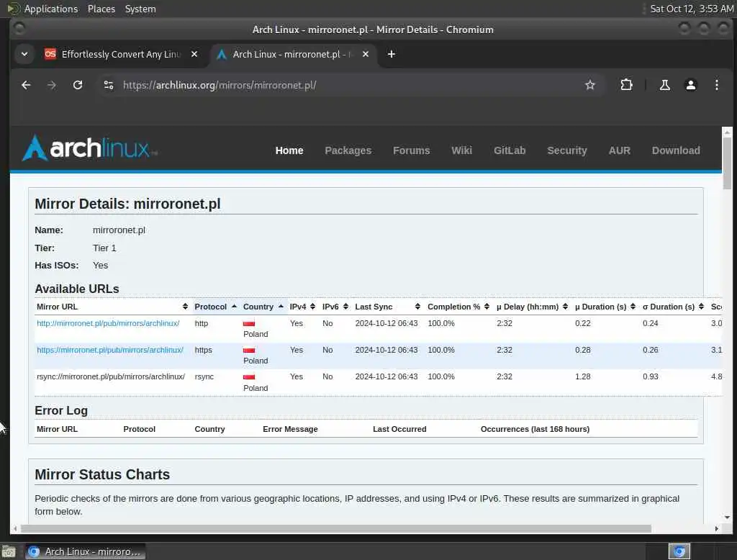The image size is (737, 560).
Task: Open the Chrome Labs flask icon
Action: 664,85
